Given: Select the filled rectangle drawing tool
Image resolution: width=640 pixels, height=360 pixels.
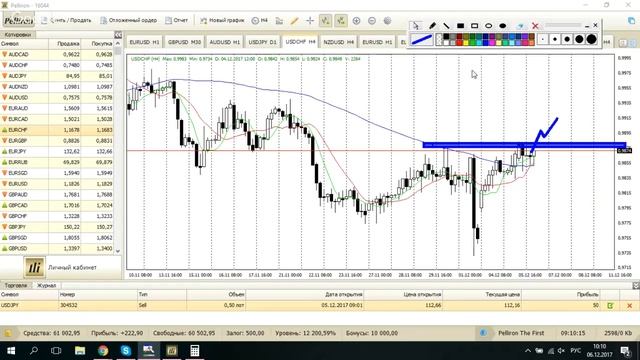Looking at the screenshot, I should (x=460, y=26).
